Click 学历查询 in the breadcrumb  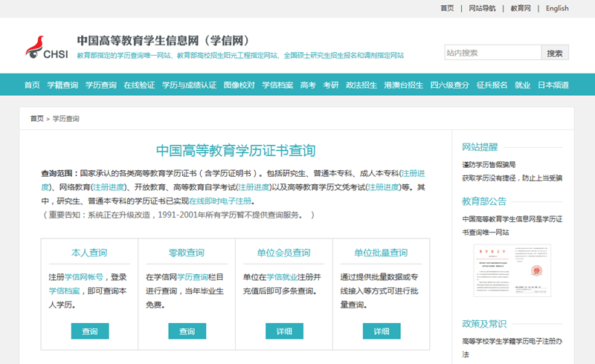tap(65, 119)
